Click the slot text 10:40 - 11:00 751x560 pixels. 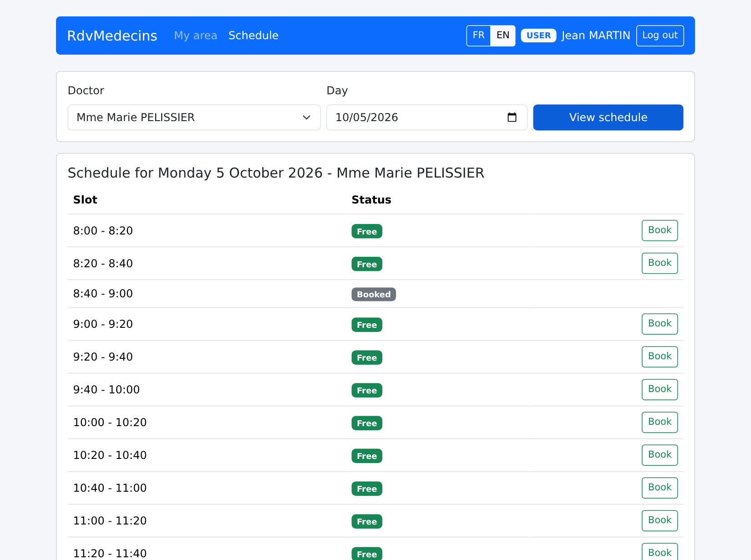point(110,488)
